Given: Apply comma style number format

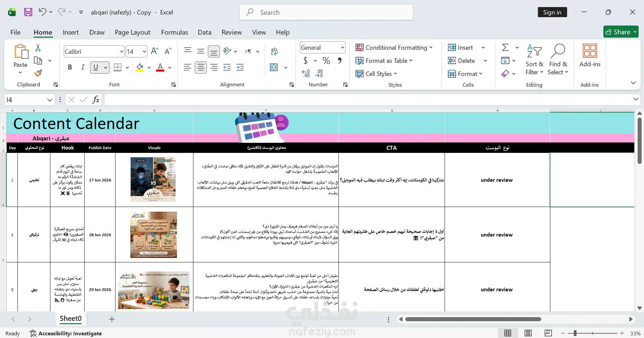Looking at the screenshot, I should pyautogui.click(x=340, y=60).
